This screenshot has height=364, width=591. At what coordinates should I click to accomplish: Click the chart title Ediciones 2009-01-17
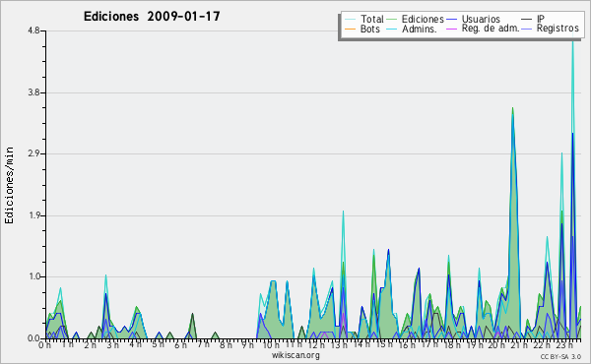coord(152,17)
